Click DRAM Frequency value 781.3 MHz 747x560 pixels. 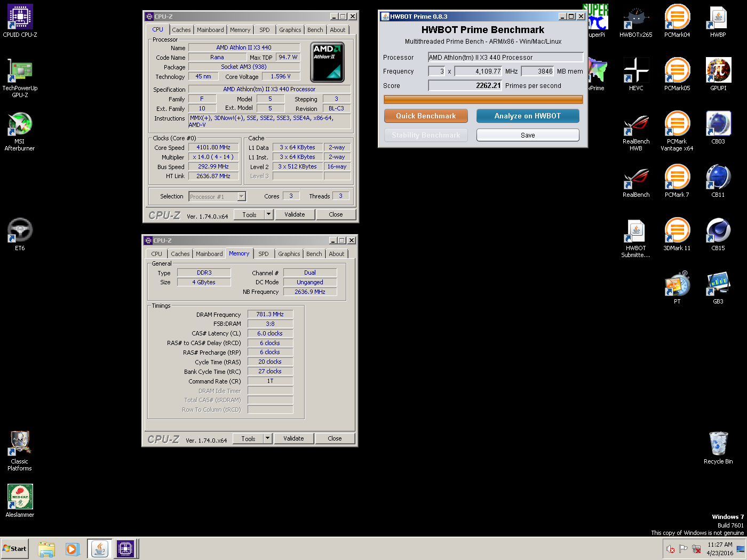click(x=270, y=314)
